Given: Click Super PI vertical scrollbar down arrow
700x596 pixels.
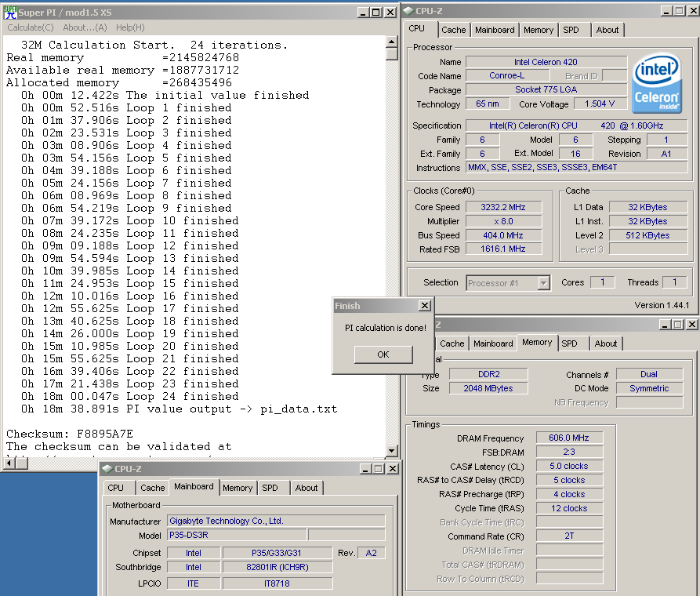Looking at the screenshot, I should click(391, 451).
